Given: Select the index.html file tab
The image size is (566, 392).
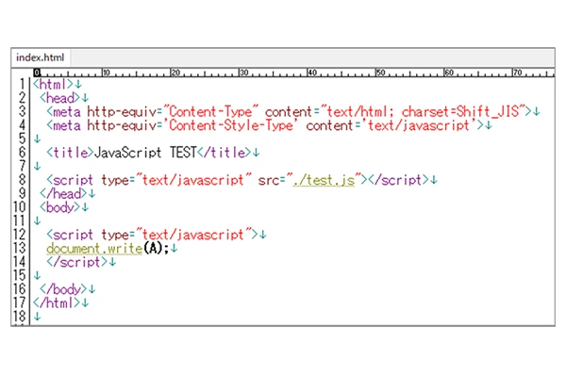Looking at the screenshot, I should coord(40,57).
